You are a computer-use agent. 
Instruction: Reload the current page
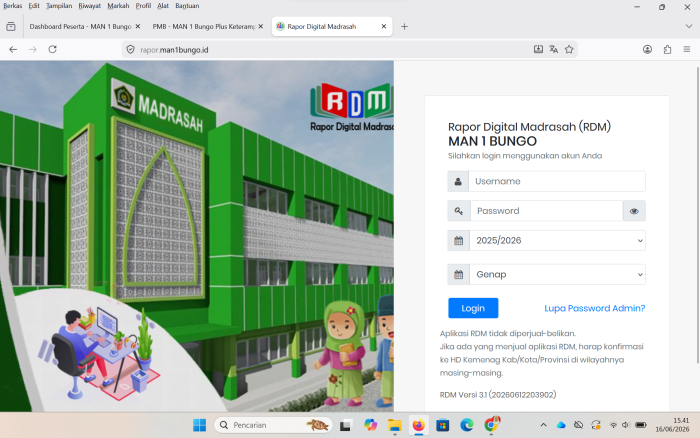[x=52, y=50]
